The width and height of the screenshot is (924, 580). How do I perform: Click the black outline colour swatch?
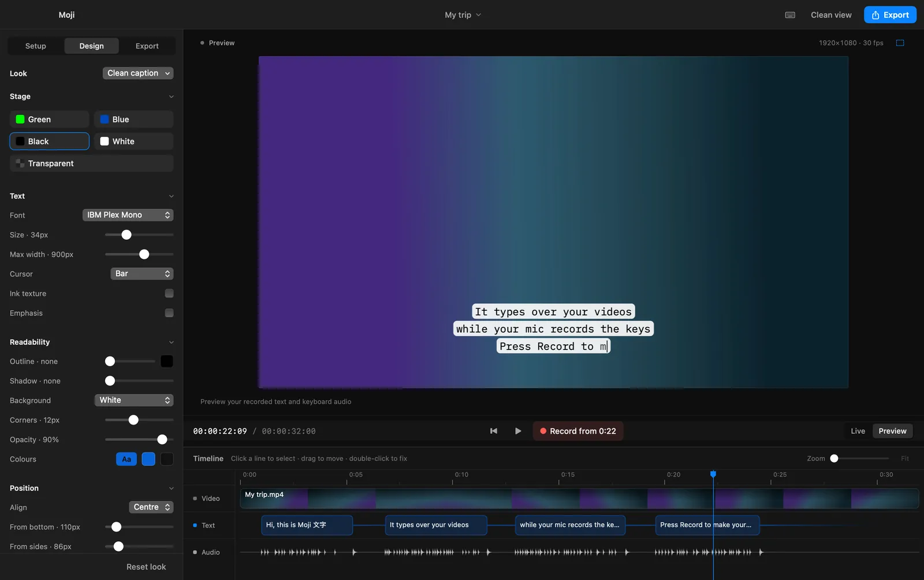(x=167, y=362)
